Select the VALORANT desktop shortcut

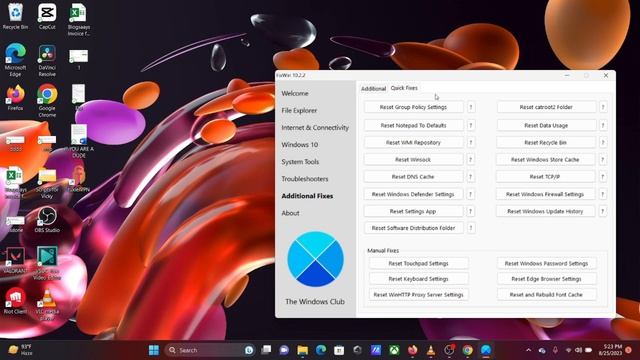click(x=15, y=260)
